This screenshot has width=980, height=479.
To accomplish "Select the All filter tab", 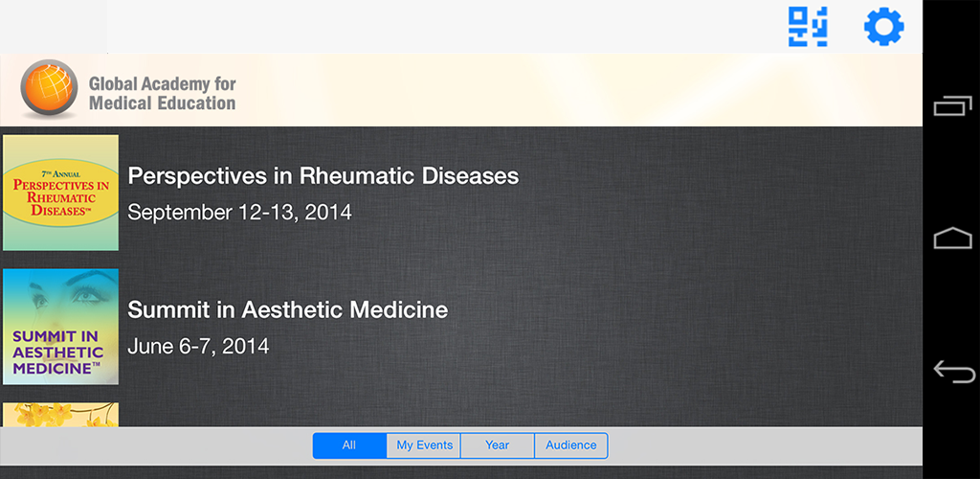I will click(349, 445).
